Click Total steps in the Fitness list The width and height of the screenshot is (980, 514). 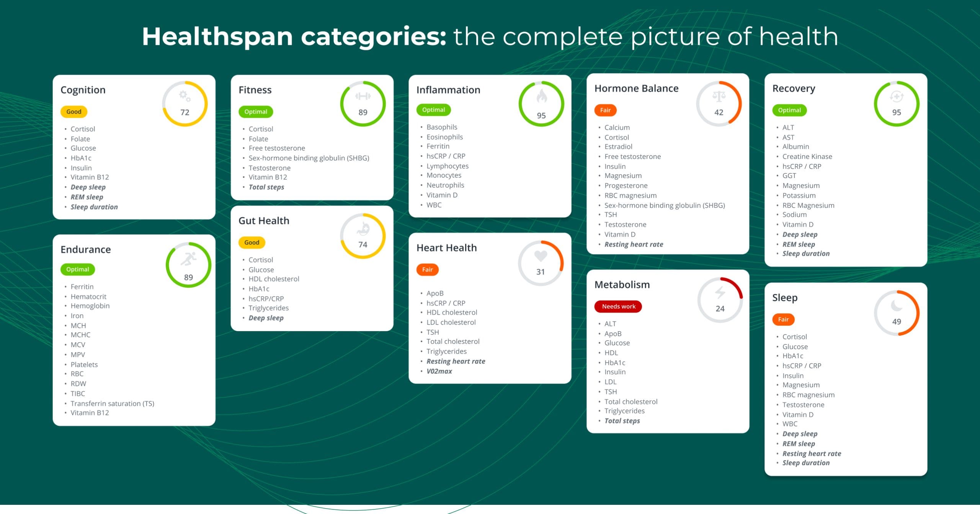coord(266,187)
